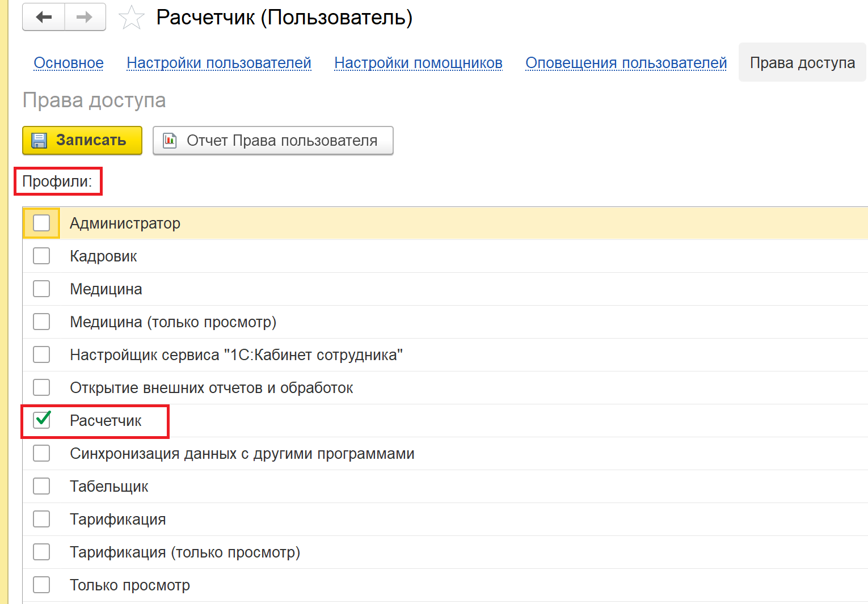Check the Тарификация profile checkbox
Image resolution: width=868 pixels, height=604 pixels.
point(41,519)
